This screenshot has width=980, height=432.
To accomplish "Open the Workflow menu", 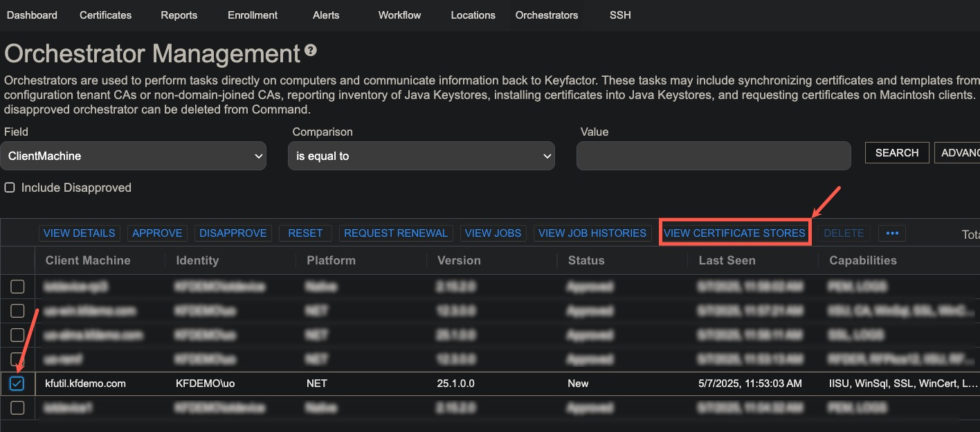I will 399,15.
